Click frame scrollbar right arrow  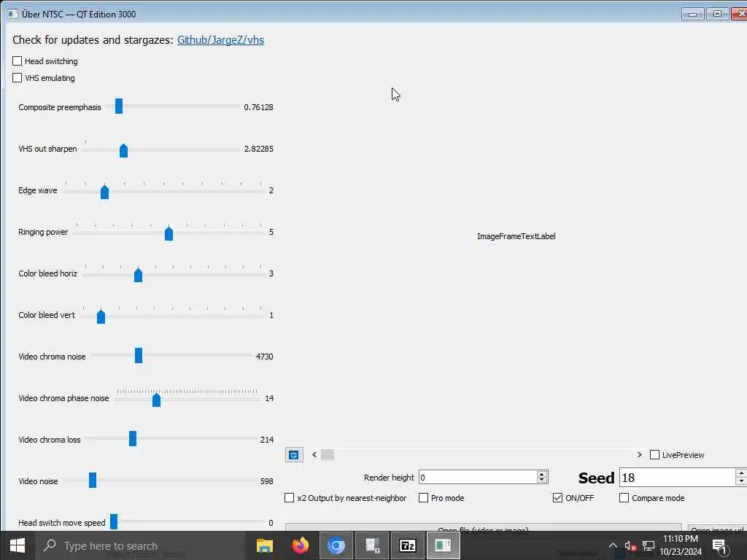pos(639,455)
